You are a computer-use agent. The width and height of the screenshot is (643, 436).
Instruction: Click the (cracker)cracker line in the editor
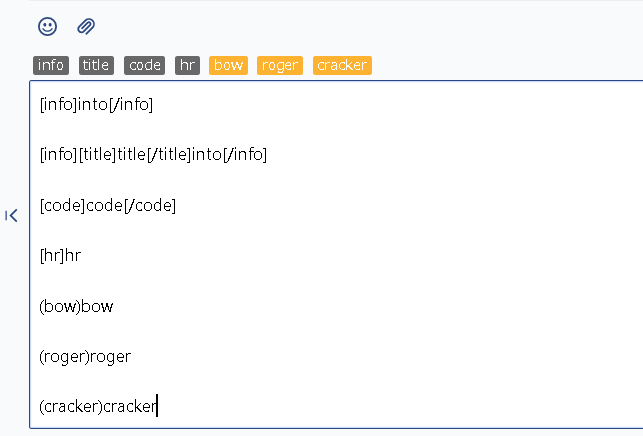tap(98, 406)
